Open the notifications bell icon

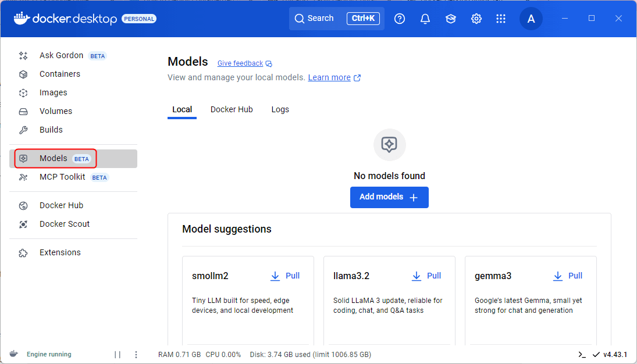click(x=425, y=19)
